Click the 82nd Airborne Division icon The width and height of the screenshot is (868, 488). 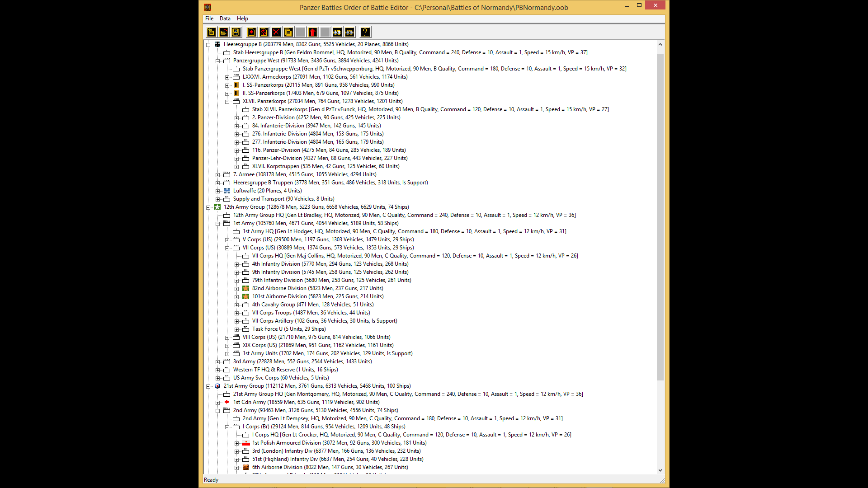[245, 288]
